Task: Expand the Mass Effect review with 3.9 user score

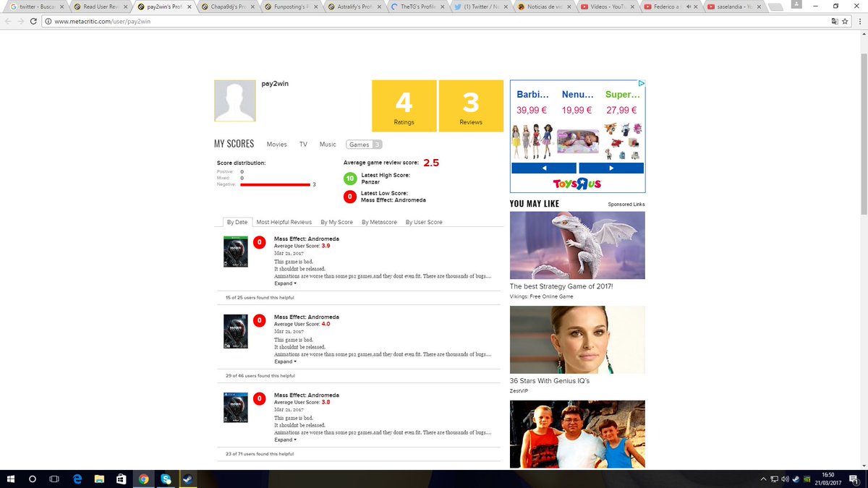Action: pyautogui.click(x=285, y=283)
